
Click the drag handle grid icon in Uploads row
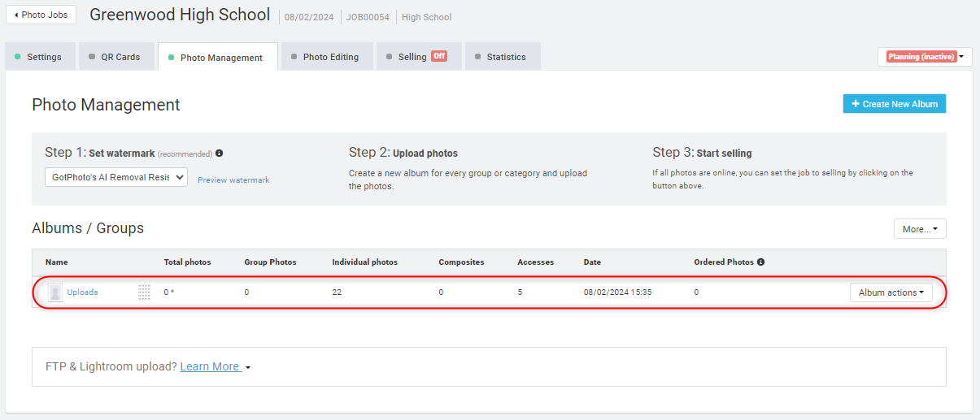pyautogui.click(x=144, y=292)
